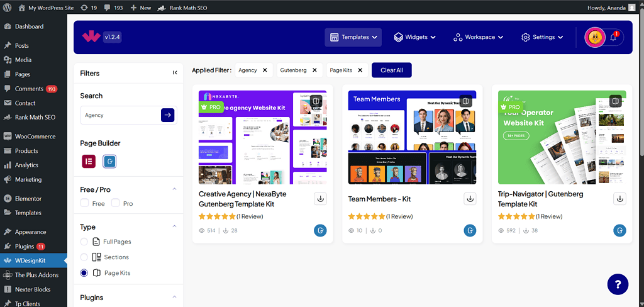Open the NexaByte agency kit thumbnail

click(x=263, y=137)
